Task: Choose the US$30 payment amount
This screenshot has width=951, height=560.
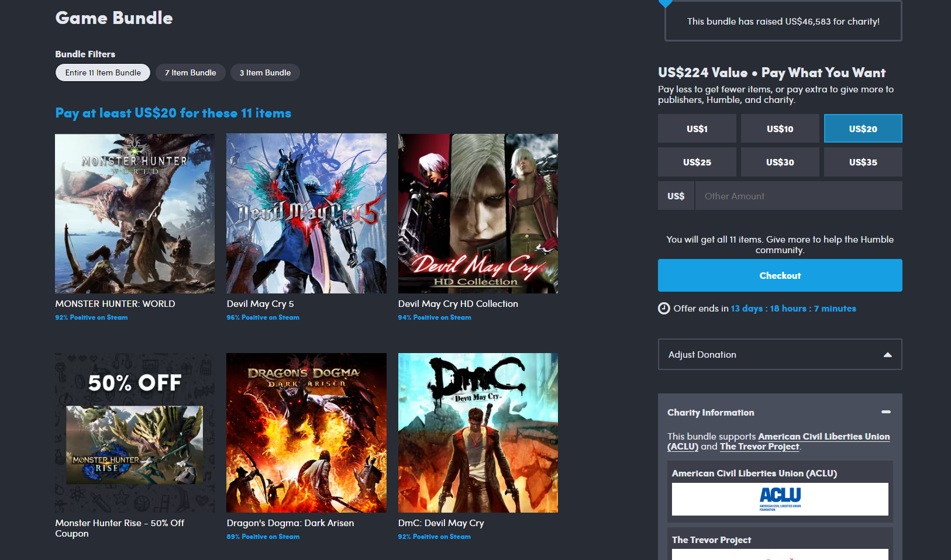Action: (x=780, y=162)
